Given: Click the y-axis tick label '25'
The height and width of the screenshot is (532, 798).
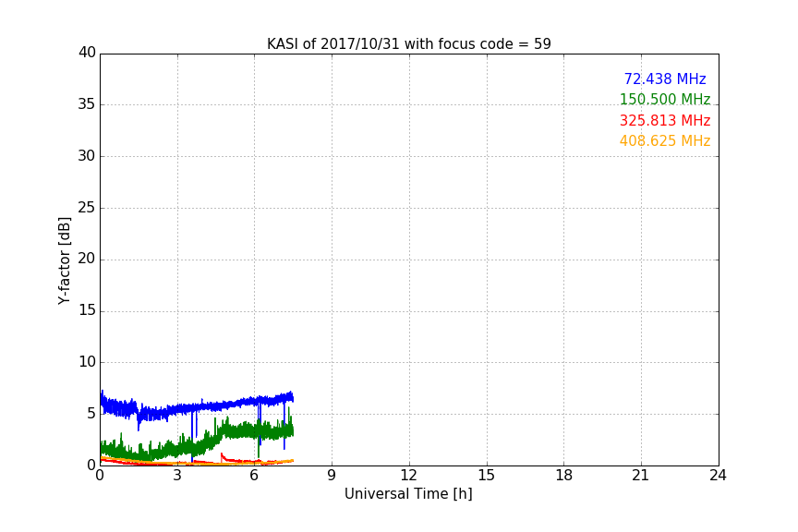Looking at the screenshot, I should [x=87, y=208].
